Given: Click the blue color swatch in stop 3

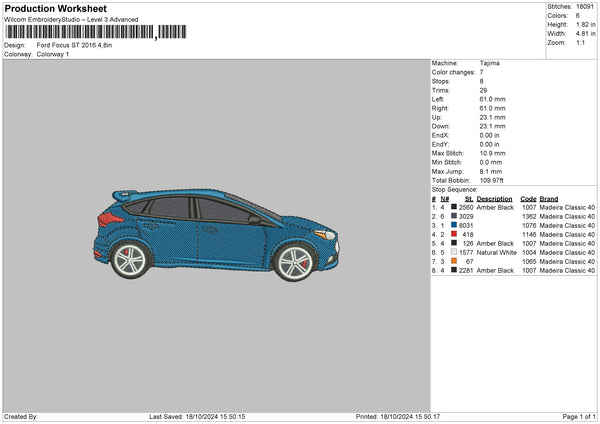Looking at the screenshot, I should tap(455, 225).
